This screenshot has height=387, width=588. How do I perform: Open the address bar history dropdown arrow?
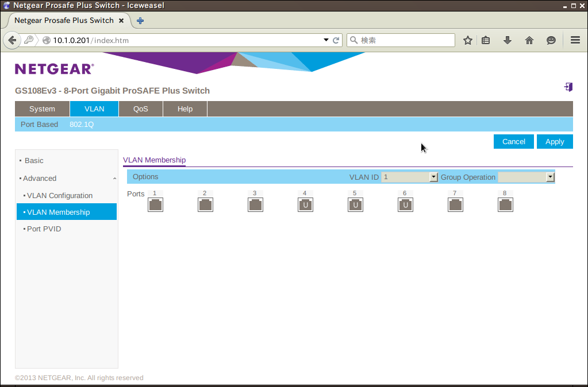click(x=326, y=40)
